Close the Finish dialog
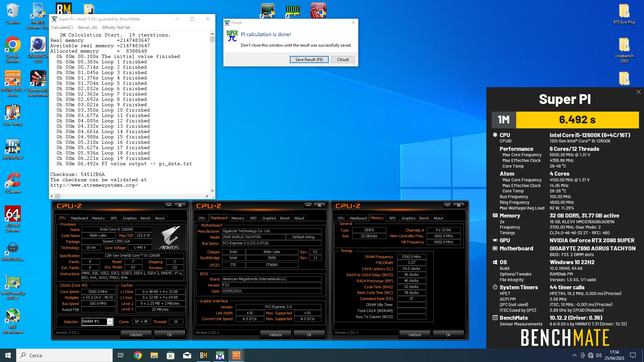The height and width of the screenshot is (362, 644). 353,23
